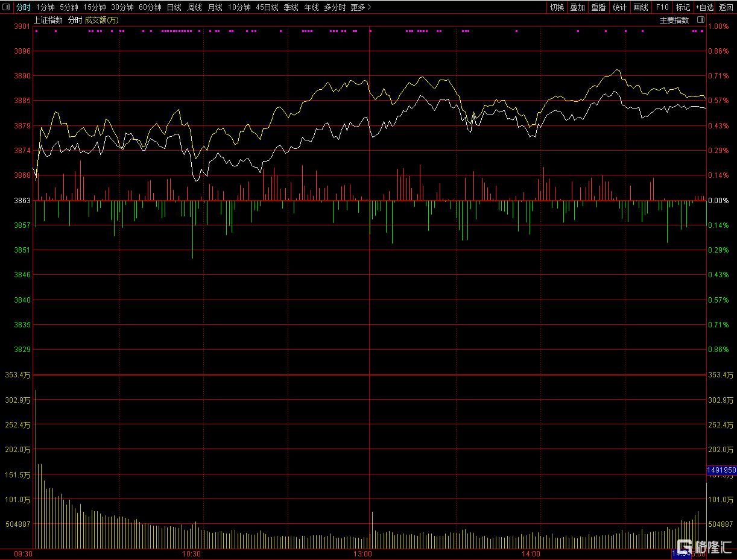This screenshot has height=560, width=737.
Task: Expand the 更多 periods dropdown
Action: tap(361, 7)
